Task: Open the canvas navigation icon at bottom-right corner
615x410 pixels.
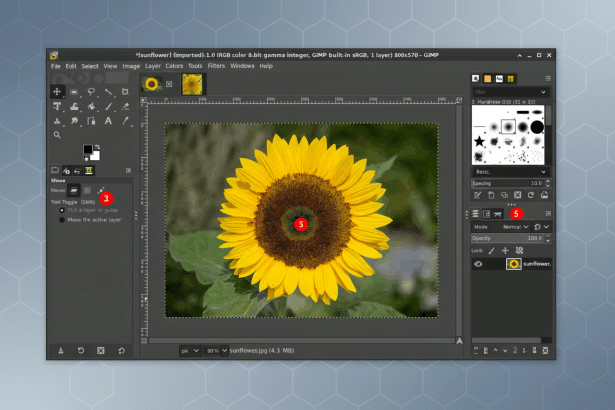Action: tap(459, 341)
